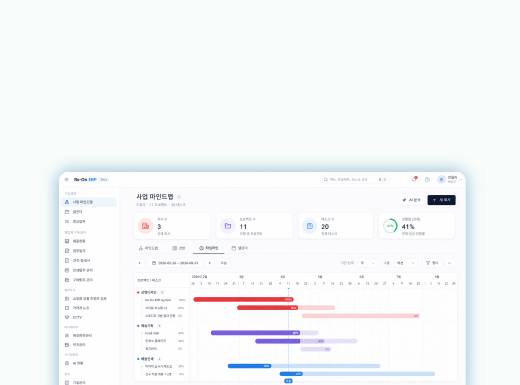Go to previous period with left arrow
The width and height of the screenshot is (520, 385).
pyautogui.click(x=140, y=263)
